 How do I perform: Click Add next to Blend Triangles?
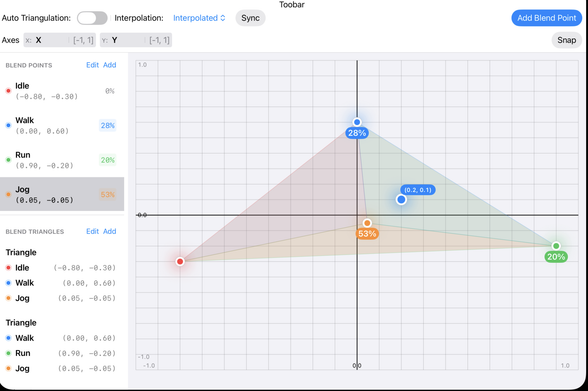point(110,231)
